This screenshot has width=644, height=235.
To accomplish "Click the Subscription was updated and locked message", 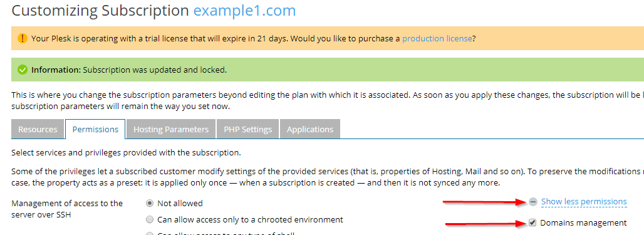I will [155, 70].
